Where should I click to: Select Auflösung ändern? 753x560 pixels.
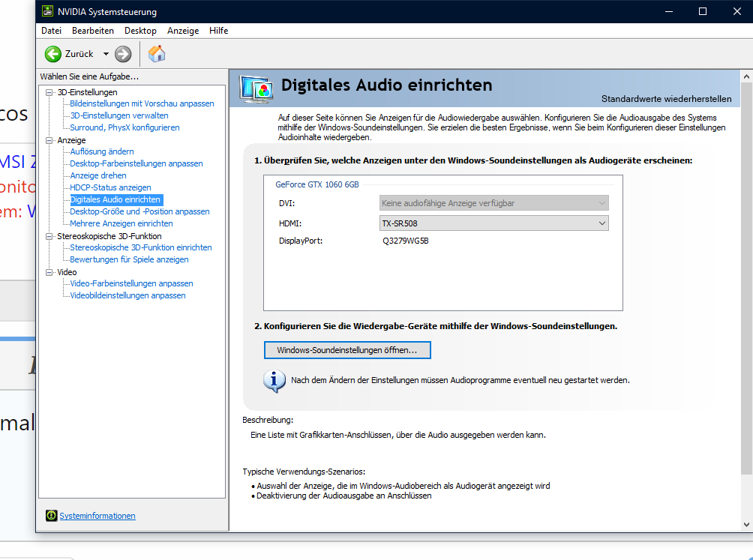[102, 151]
